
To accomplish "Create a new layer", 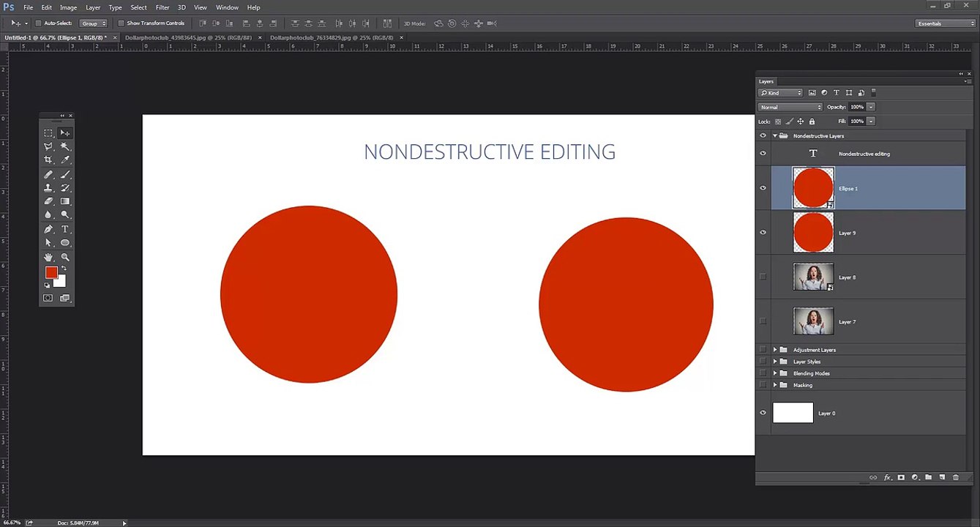I will coord(942,477).
